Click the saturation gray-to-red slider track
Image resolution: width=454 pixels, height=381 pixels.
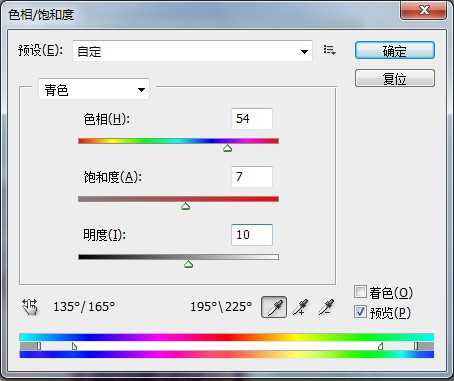click(x=178, y=199)
